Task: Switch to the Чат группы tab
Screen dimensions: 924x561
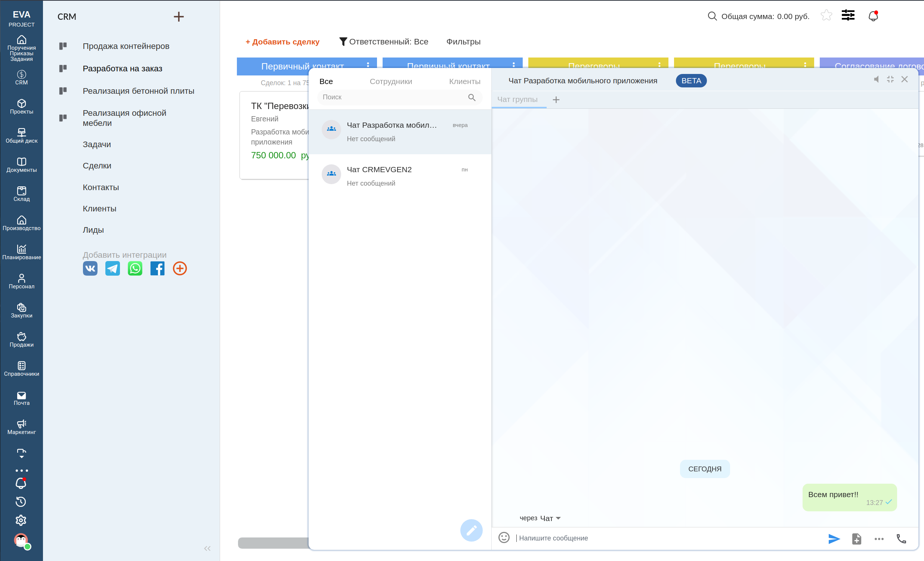Action: (x=518, y=99)
